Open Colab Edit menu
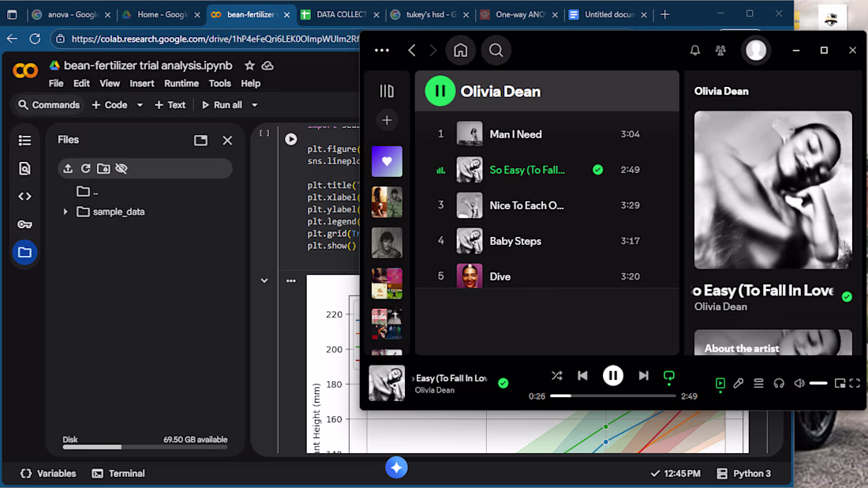The image size is (868, 488). click(80, 84)
